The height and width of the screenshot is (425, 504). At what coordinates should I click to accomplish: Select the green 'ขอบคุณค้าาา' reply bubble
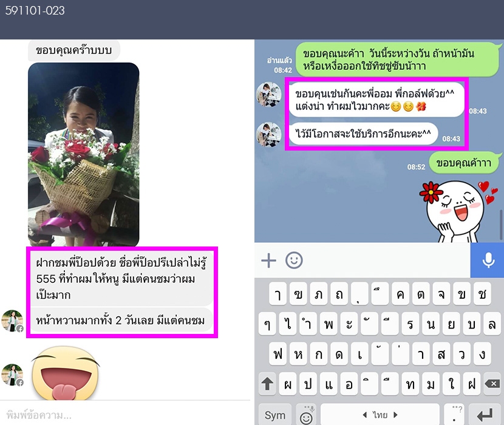click(463, 163)
